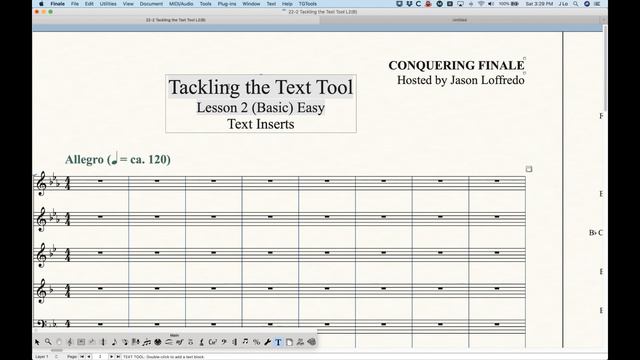Go to next page button
This screenshot has width=640, height=360.
pos(111,356)
